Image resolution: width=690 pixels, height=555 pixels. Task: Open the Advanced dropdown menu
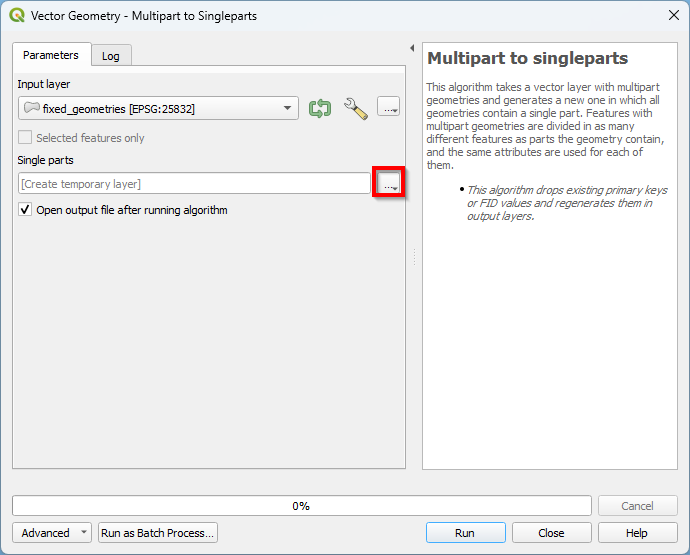tap(52, 533)
